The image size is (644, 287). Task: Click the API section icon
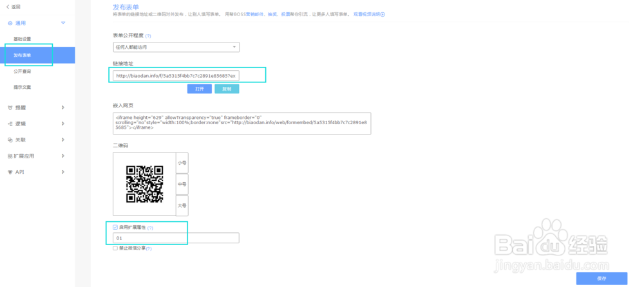(x=10, y=172)
